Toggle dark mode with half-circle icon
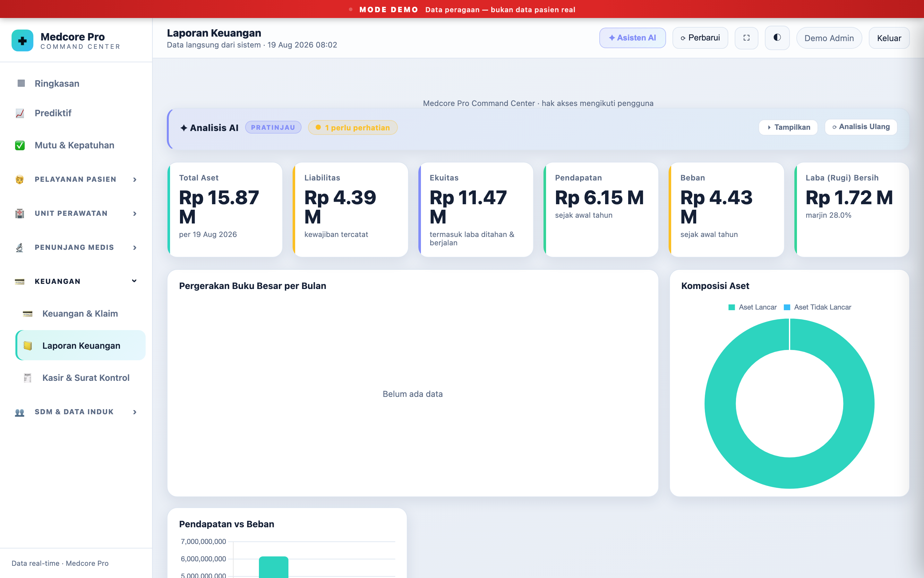Screen dimensions: 924x578 tap(777, 38)
